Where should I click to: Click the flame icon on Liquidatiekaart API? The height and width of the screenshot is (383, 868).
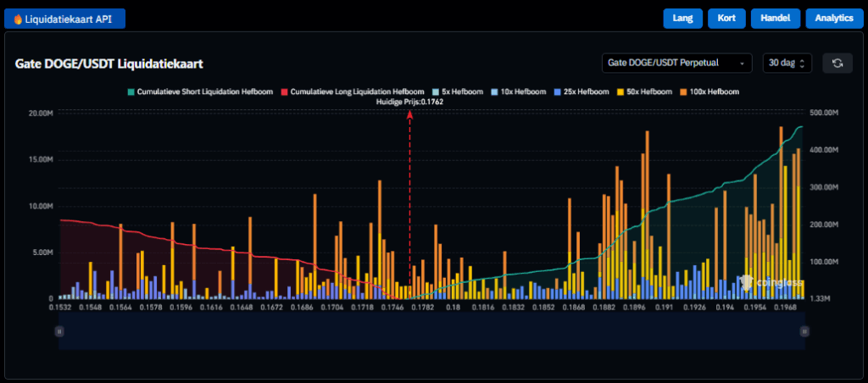[x=18, y=19]
